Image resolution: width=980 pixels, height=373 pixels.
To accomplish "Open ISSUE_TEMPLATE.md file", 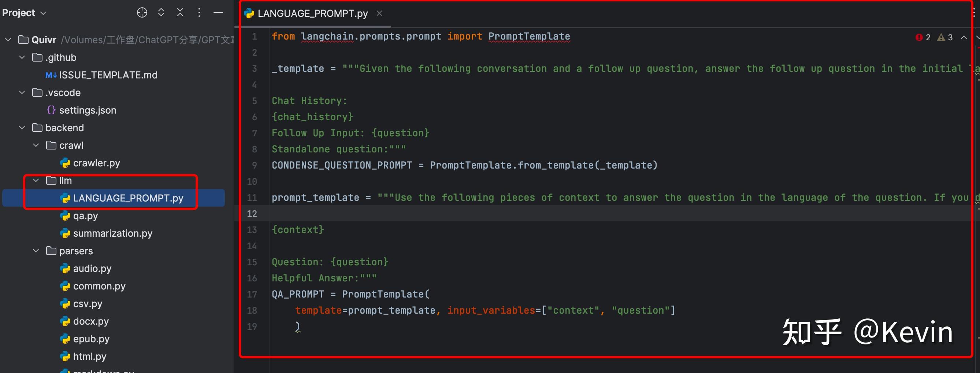I will 108,75.
